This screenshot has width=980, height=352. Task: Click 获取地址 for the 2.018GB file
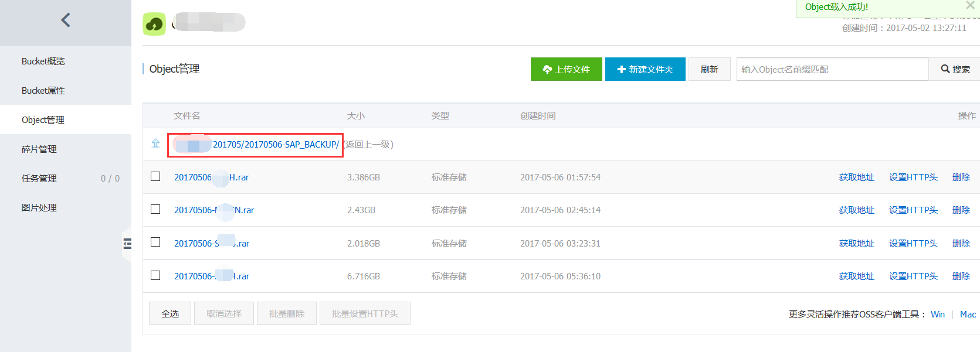856,244
